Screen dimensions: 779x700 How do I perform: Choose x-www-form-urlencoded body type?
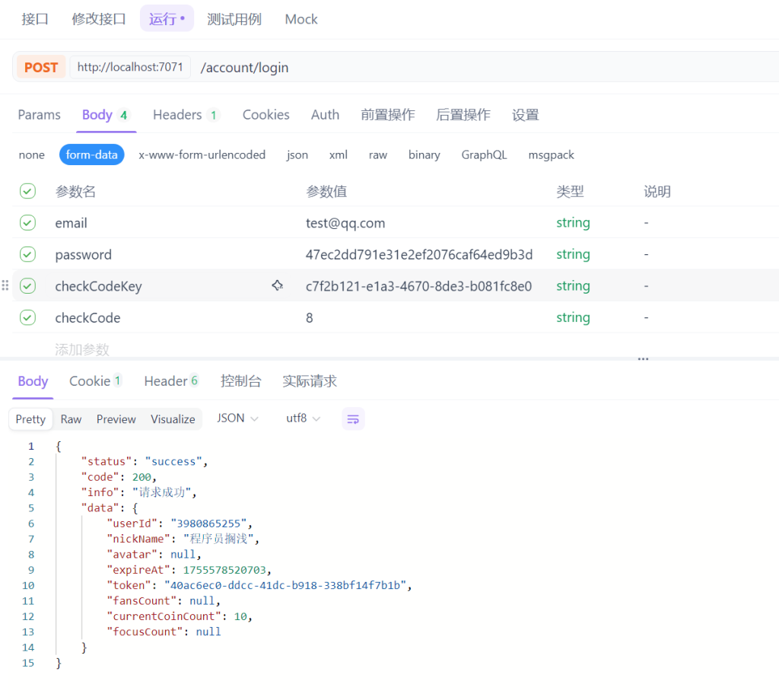(x=202, y=154)
